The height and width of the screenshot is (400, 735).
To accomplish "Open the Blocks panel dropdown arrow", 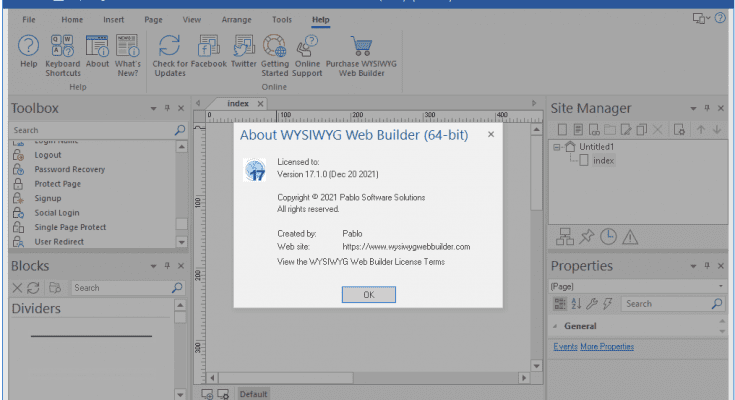I will click(x=153, y=266).
